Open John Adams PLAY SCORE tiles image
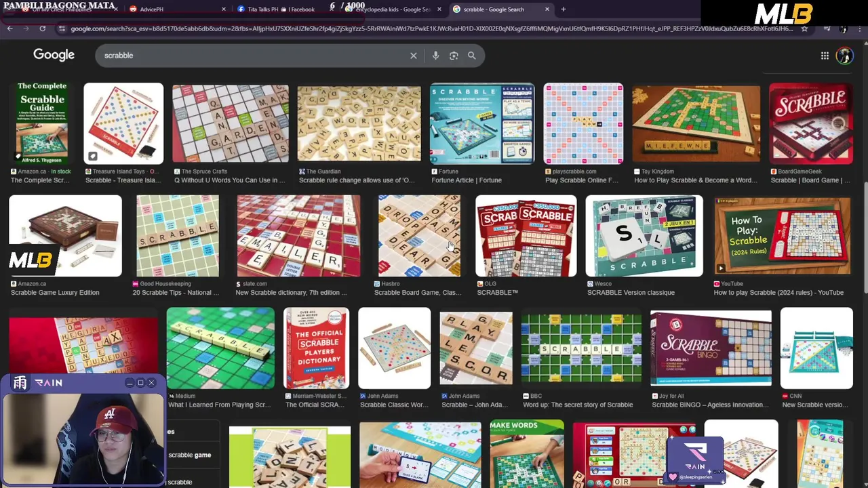The height and width of the screenshot is (488, 868). tap(476, 348)
